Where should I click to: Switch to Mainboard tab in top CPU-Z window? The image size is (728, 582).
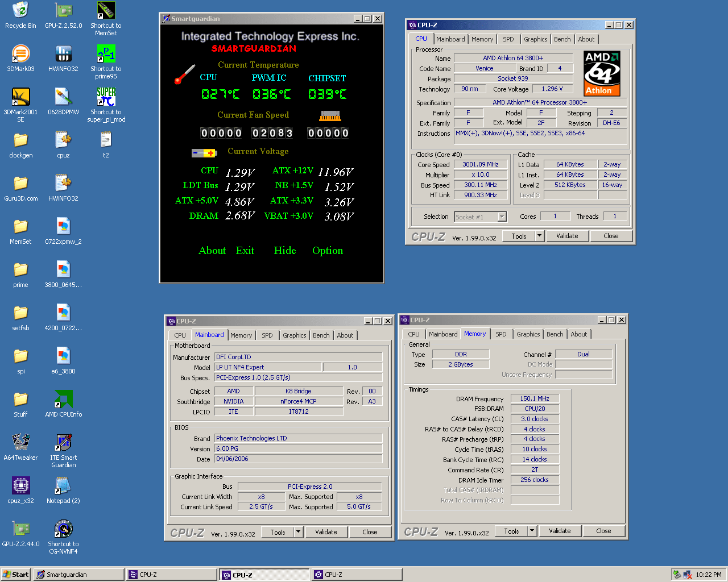pos(450,39)
